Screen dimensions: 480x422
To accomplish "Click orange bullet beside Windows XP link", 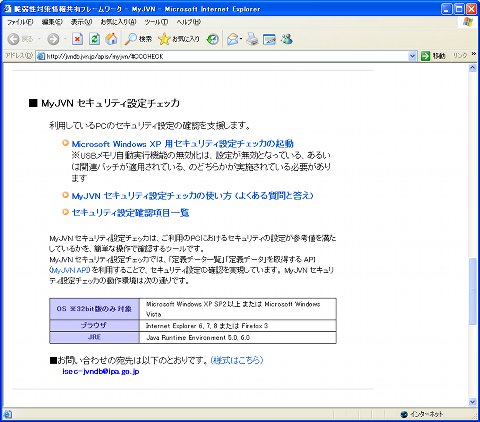I will (x=65, y=143).
